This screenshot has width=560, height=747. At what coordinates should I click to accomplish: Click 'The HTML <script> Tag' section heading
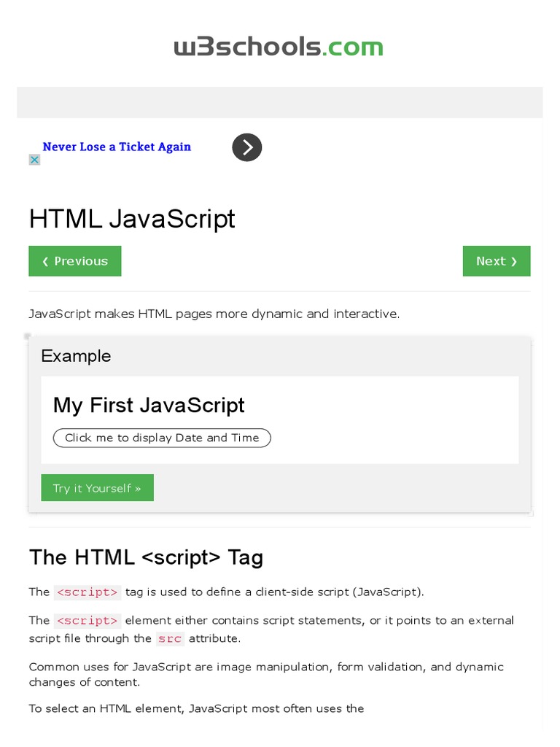(146, 557)
